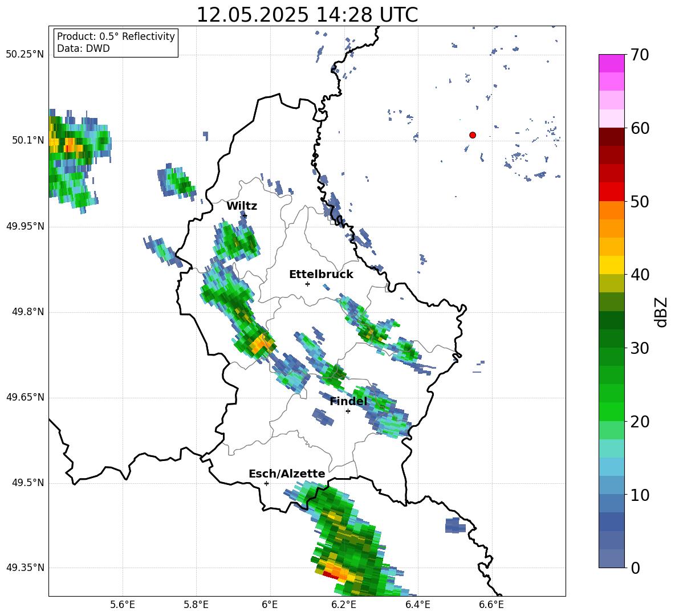The width and height of the screenshot is (675, 616).
Task: Click the Esch/Alzette station cross marker
Action: [x=266, y=483]
